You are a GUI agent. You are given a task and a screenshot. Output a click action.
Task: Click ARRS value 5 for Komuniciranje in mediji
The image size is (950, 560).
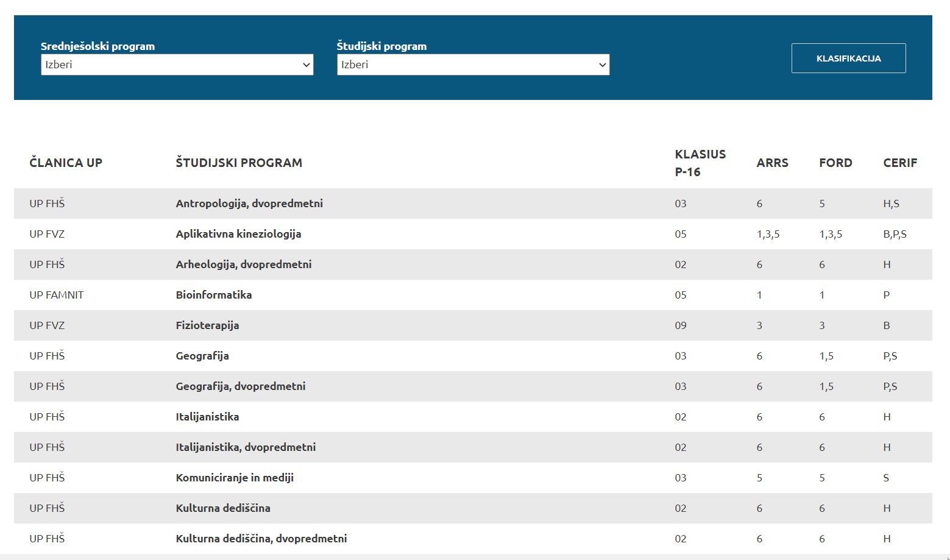759,478
